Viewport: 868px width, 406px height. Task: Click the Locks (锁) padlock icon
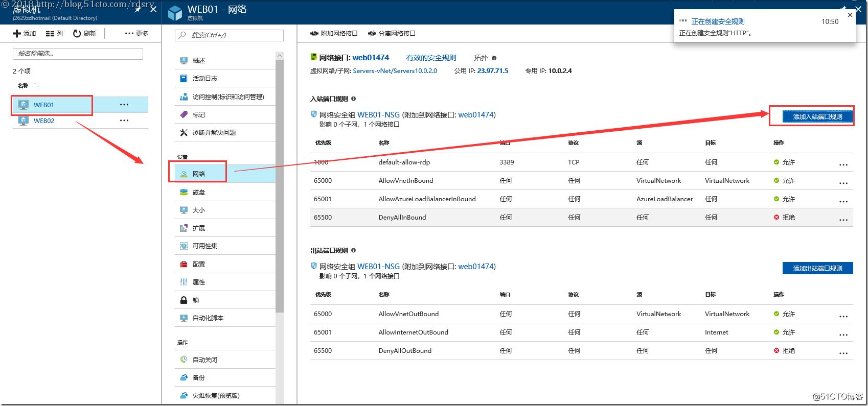(184, 300)
